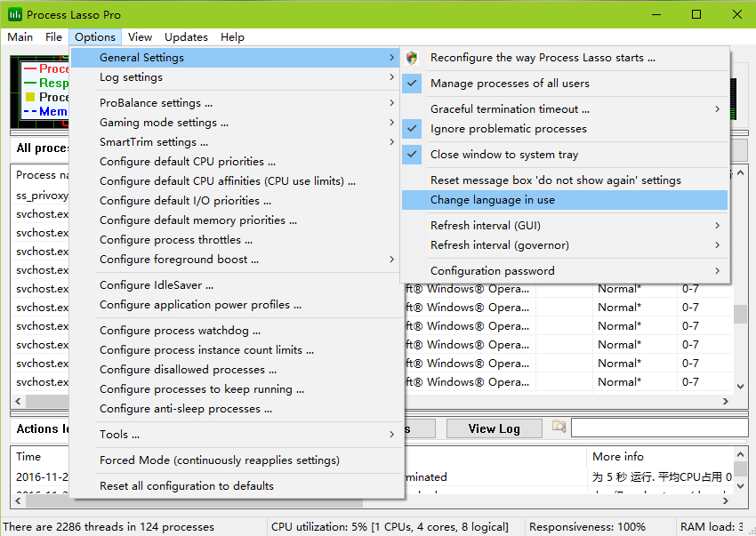Enable Forced Mode from the Options menu
756x536 pixels.
pos(219,460)
